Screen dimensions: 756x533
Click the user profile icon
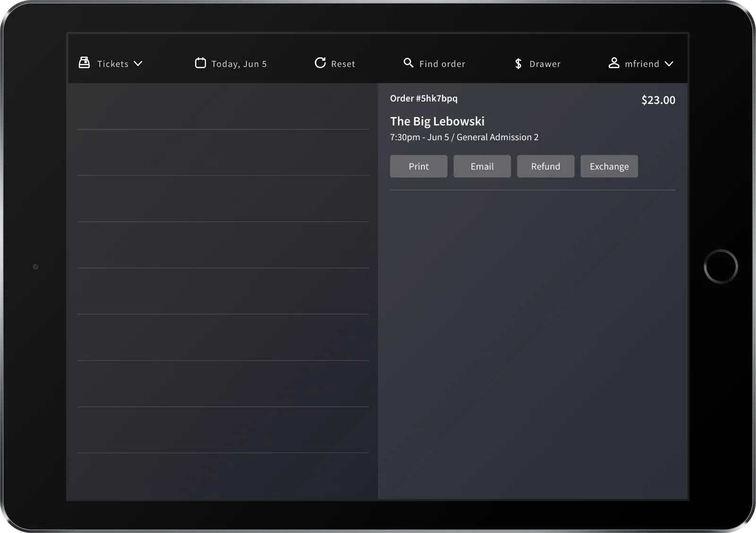614,63
